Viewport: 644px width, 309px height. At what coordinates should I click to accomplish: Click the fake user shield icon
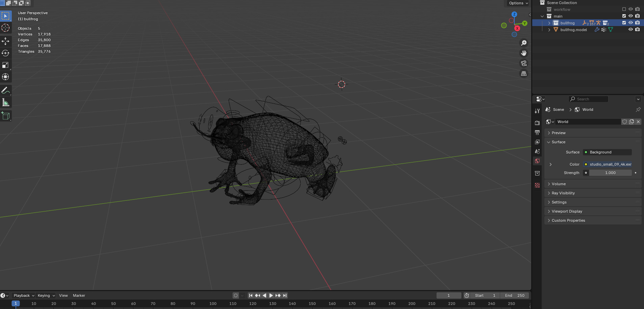[x=625, y=122]
